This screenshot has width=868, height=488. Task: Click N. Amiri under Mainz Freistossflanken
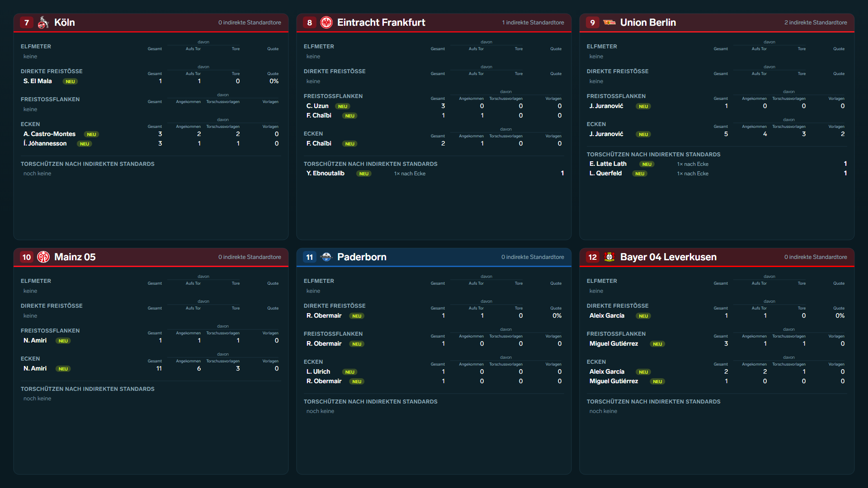[35, 341]
